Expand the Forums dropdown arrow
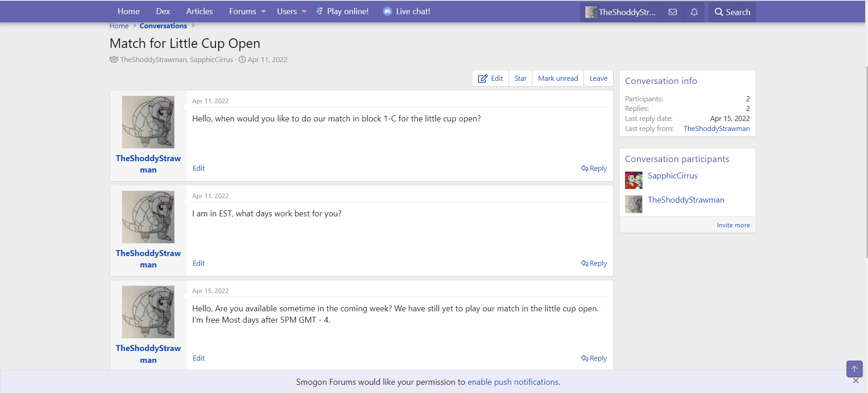The image size is (868, 393). (263, 11)
